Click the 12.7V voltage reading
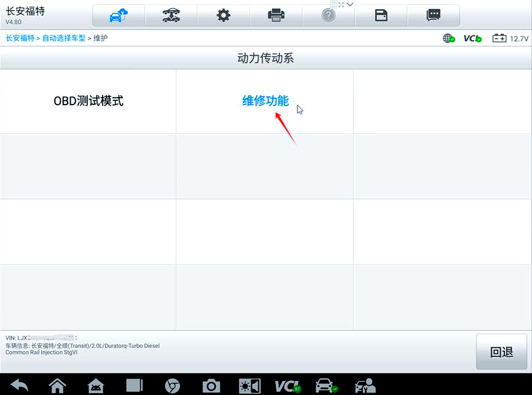532x395 pixels. pyautogui.click(x=518, y=39)
